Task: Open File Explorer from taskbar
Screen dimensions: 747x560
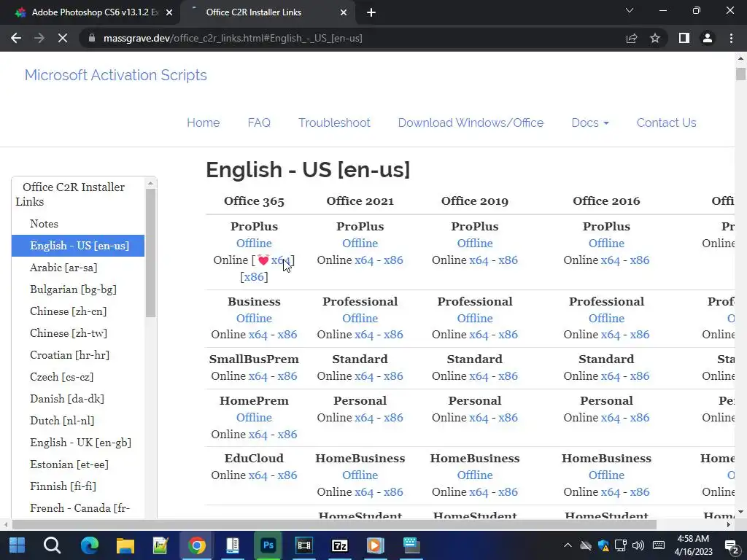Action: (x=125, y=545)
